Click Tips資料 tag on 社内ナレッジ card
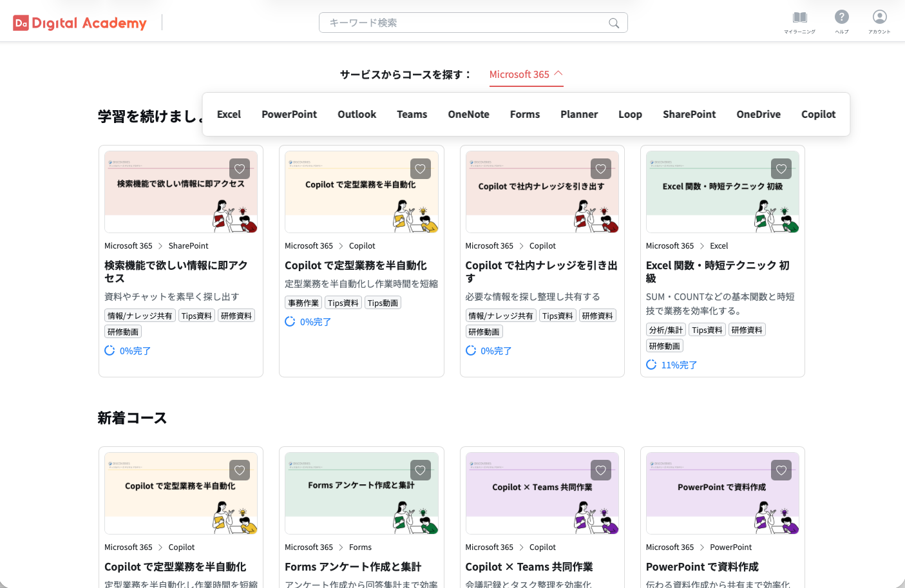The image size is (905, 588). (x=557, y=316)
